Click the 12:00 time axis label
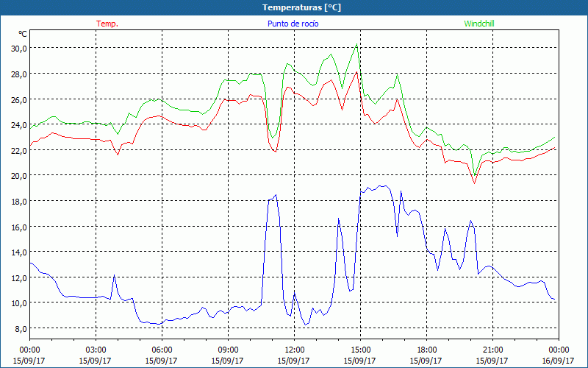Viewport: 588px width, 368px height. [x=294, y=350]
